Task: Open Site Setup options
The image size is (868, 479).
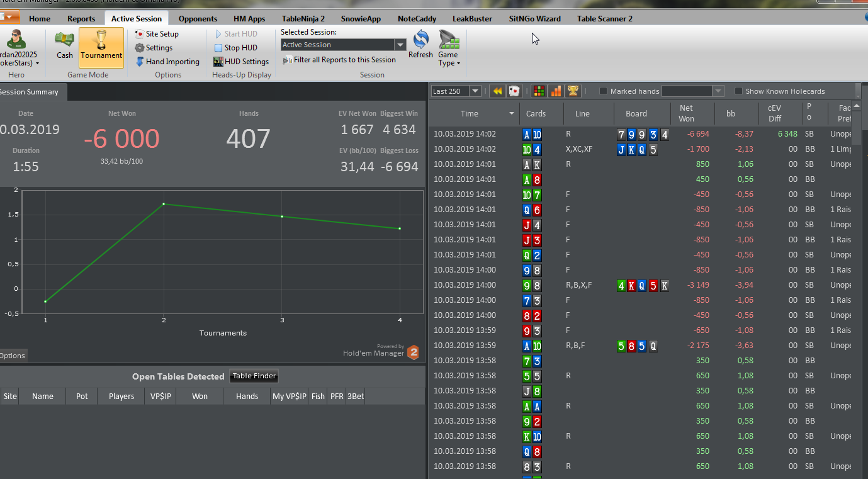Action: [x=157, y=34]
